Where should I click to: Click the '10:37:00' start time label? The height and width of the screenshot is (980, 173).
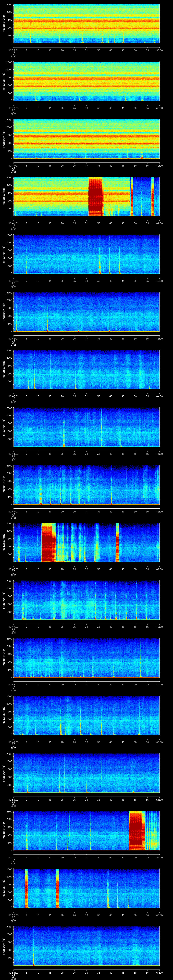click(13, 50)
